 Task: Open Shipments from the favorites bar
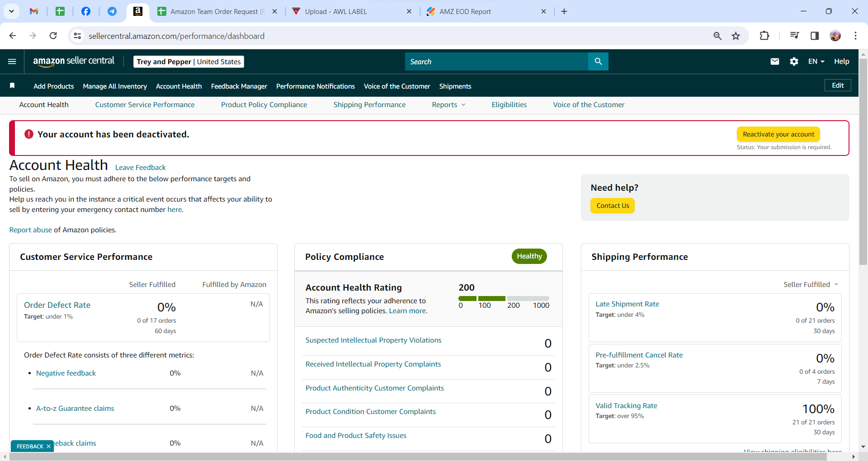(x=455, y=86)
